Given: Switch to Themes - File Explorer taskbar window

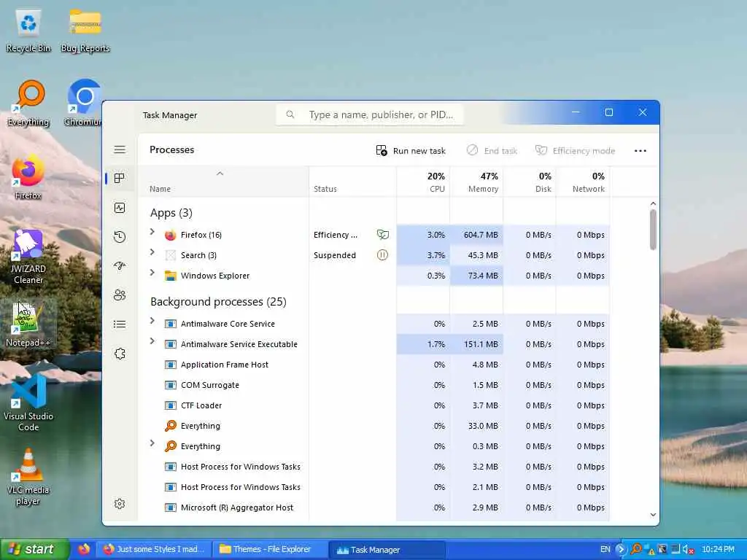Looking at the screenshot, I should (270, 550).
